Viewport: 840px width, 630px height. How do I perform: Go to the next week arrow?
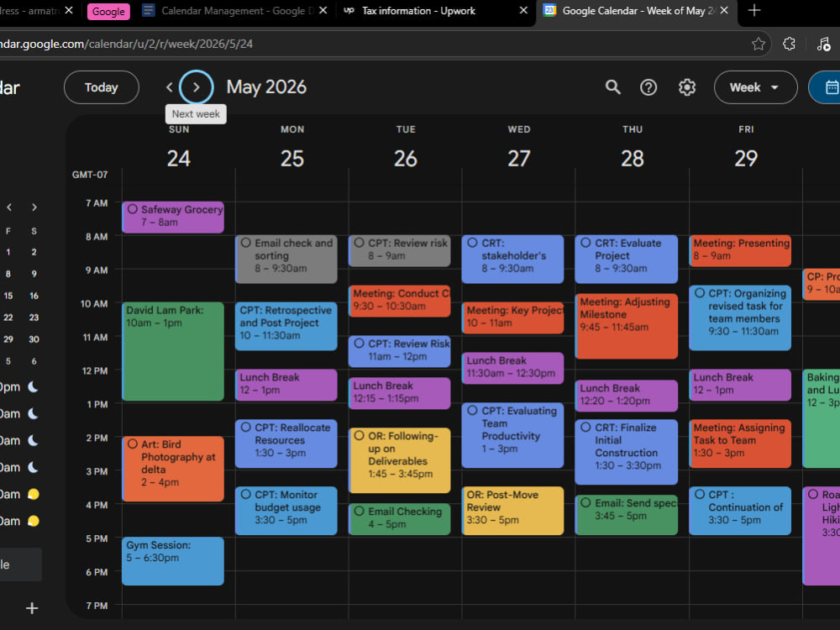click(196, 87)
